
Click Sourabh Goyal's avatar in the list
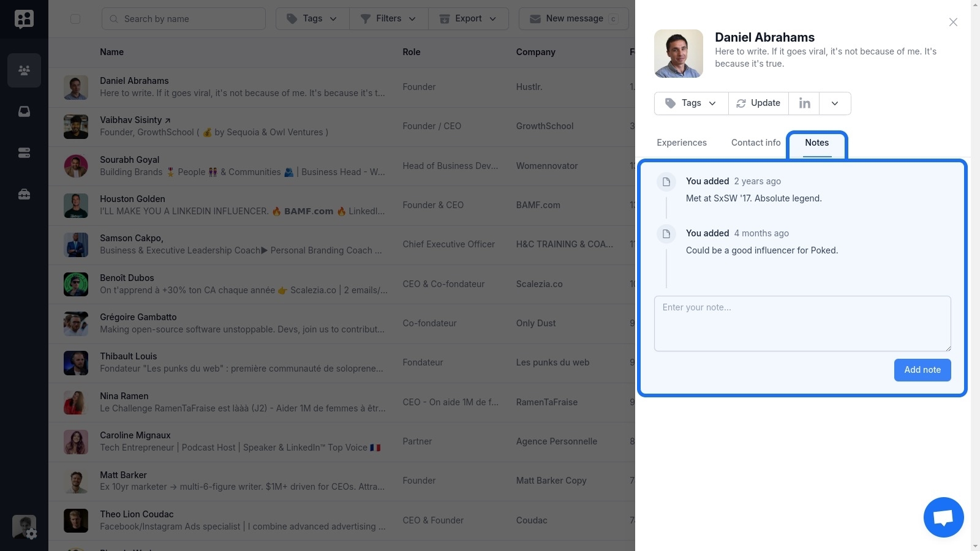(76, 166)
